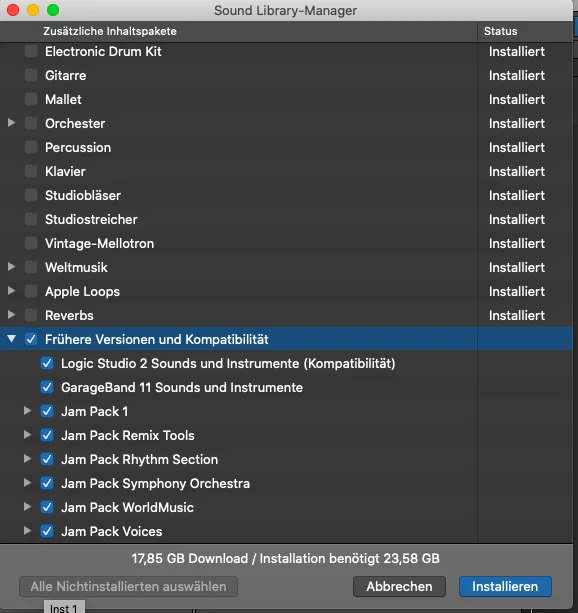The height and width of the screenshot is (613, 578).
Task: Check the Electronic Drum Kit checkbox
Action: click(31, 51)
